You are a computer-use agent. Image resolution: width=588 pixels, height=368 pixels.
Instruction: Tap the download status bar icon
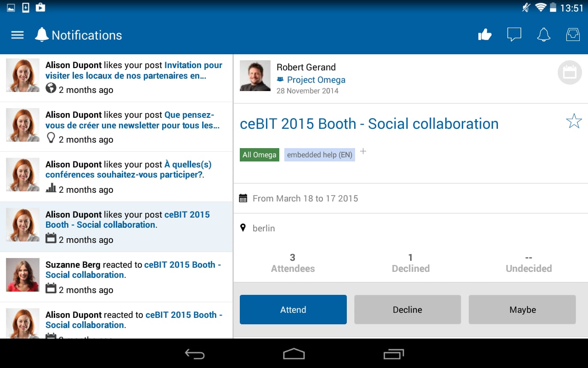[26, 7]
